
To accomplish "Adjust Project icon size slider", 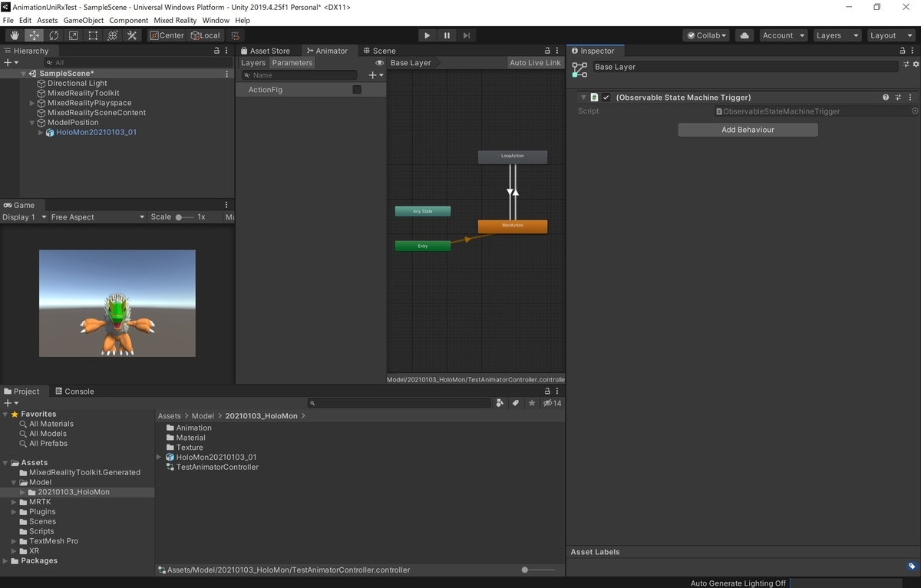I will click(x=539, y=570).
